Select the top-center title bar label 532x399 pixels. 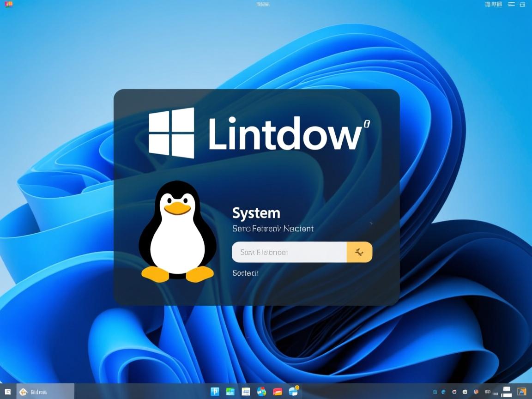point(261,4)
